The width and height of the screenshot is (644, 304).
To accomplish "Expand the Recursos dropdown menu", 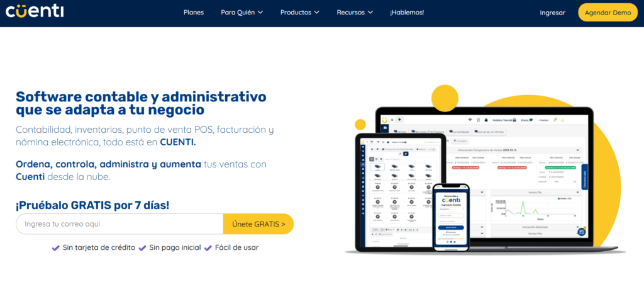I will [355, 13].
